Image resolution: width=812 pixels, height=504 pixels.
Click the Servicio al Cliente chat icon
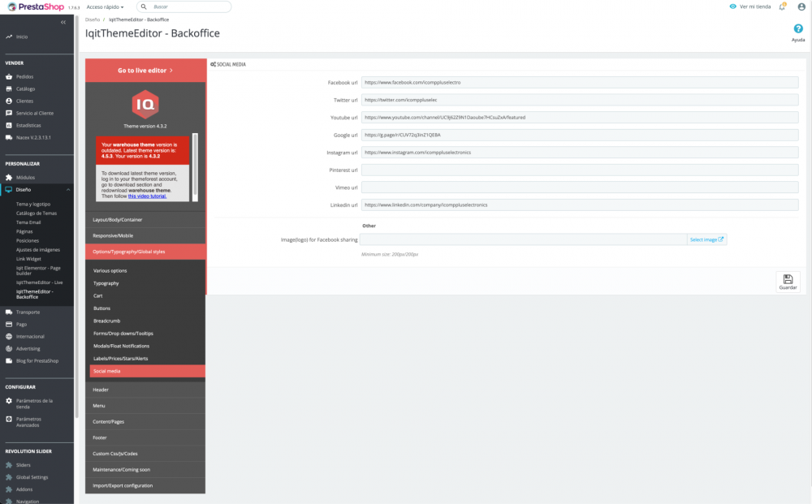[9, 113]
